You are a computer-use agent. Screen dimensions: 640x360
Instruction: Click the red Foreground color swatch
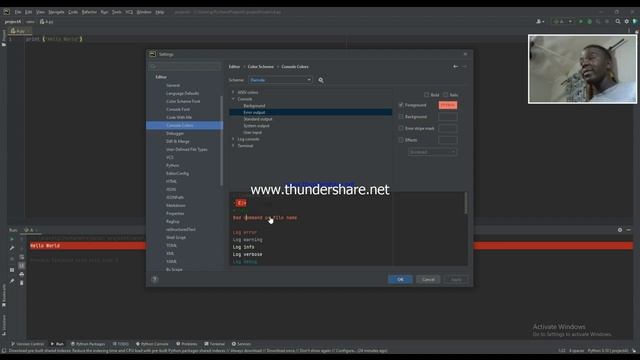448,105
